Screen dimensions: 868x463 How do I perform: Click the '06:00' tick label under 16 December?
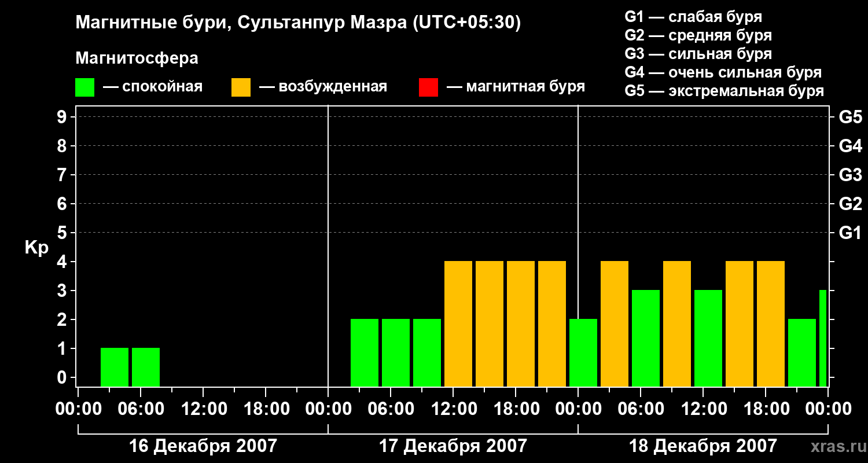[141, 409]
